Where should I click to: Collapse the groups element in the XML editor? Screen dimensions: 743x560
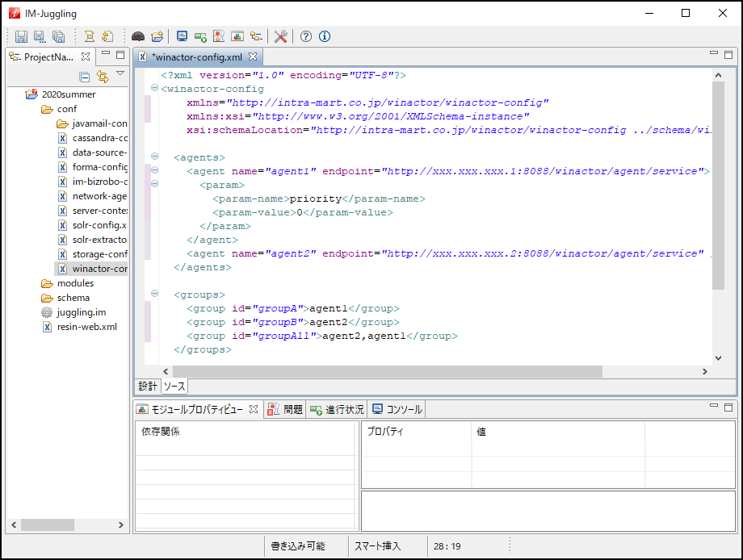point(153,294)
